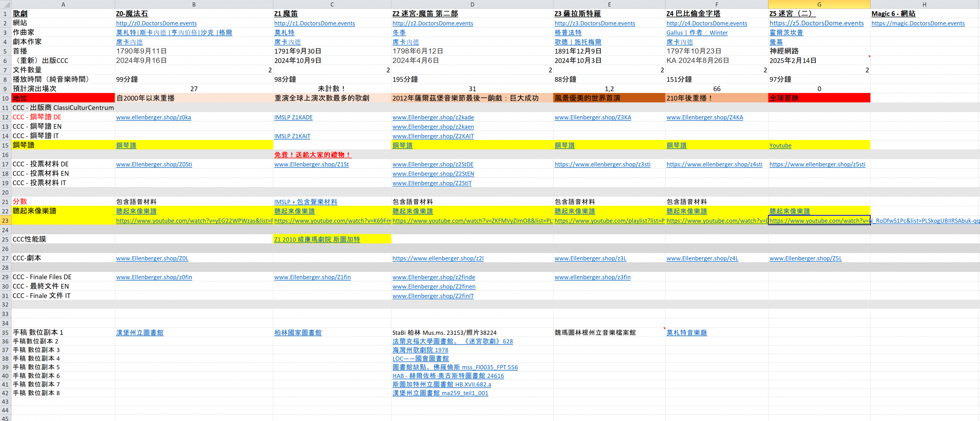
Task: Open www.ellenberger.shop/z3fin link
Action: tap(592, 277)
